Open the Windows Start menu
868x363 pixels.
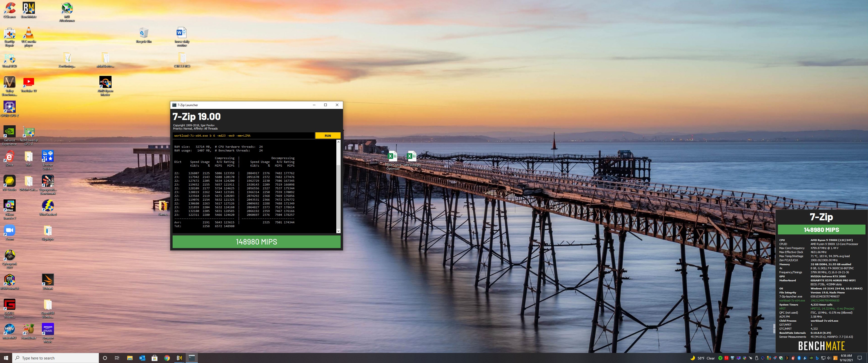[x=6, y=358]
